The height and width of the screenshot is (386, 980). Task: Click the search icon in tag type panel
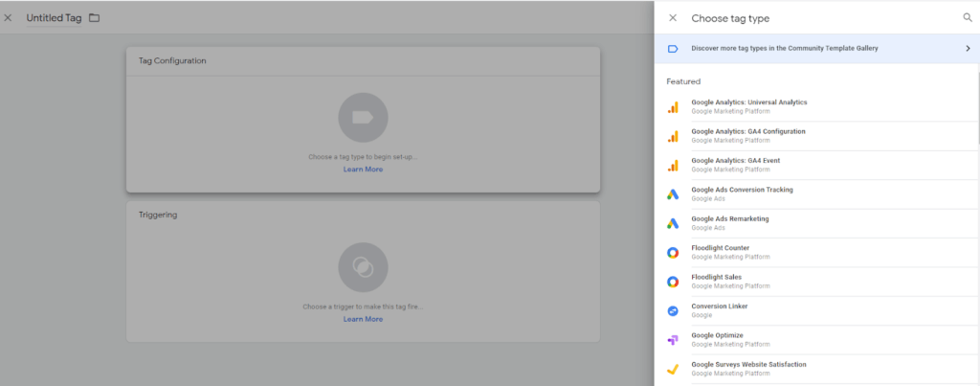tap(967, 17)
